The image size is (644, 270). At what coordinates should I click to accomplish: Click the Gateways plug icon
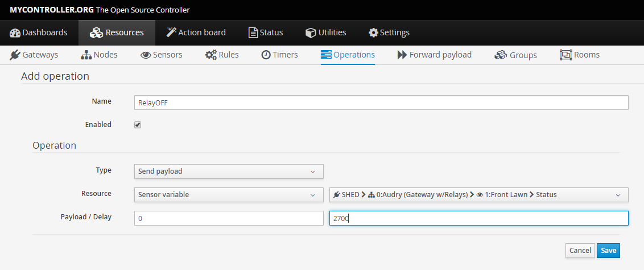pos(15,55)
